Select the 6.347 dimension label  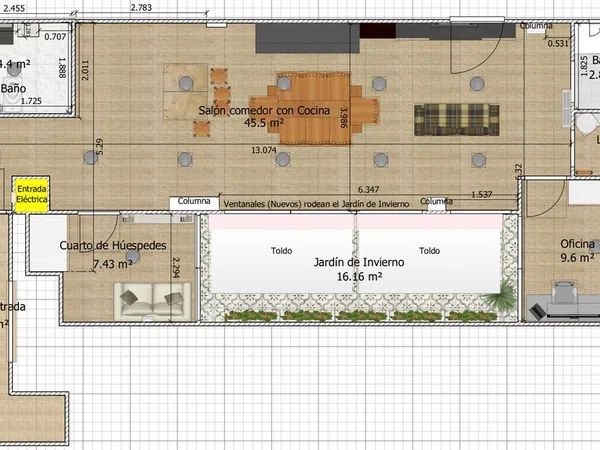(x=368, y=189)
